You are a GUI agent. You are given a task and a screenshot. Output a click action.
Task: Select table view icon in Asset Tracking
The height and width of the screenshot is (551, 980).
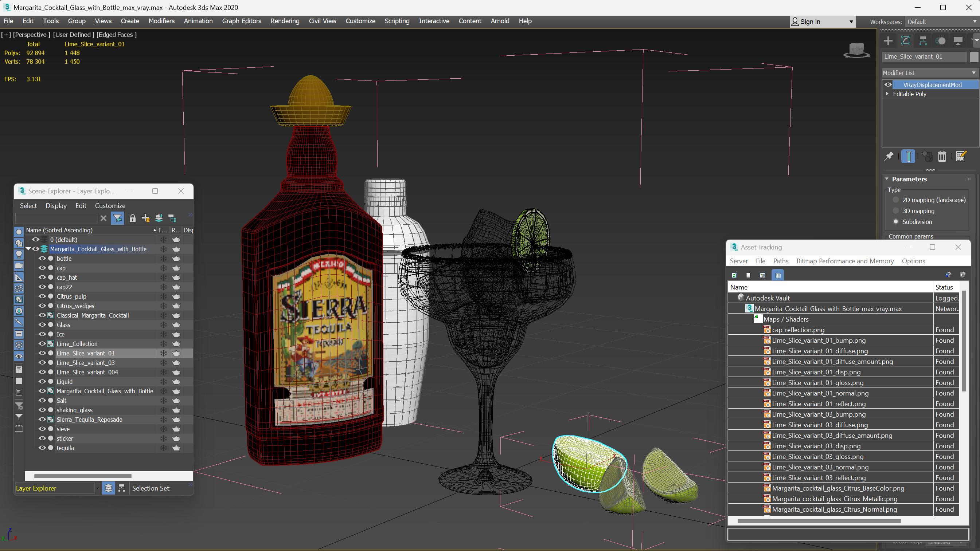click(778, 275)
